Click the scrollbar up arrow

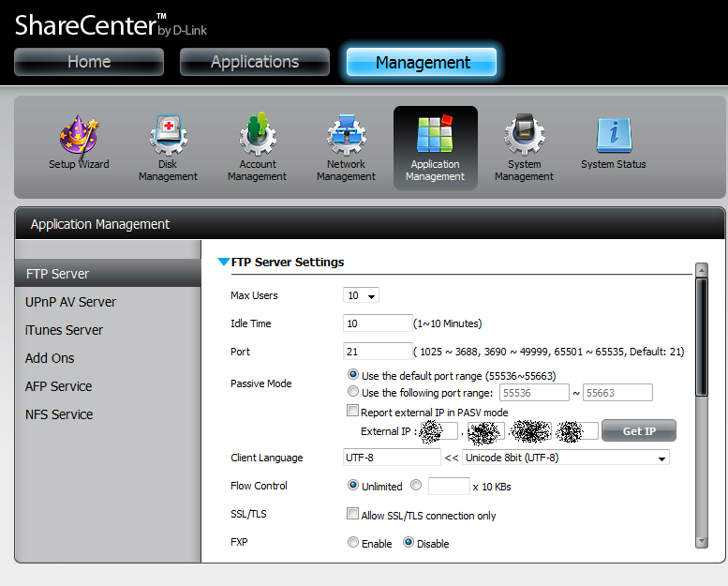click(x=702, y=269)
